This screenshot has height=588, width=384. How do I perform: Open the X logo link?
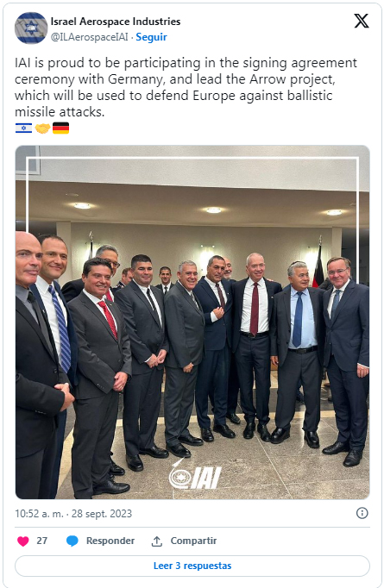(361, 21)
